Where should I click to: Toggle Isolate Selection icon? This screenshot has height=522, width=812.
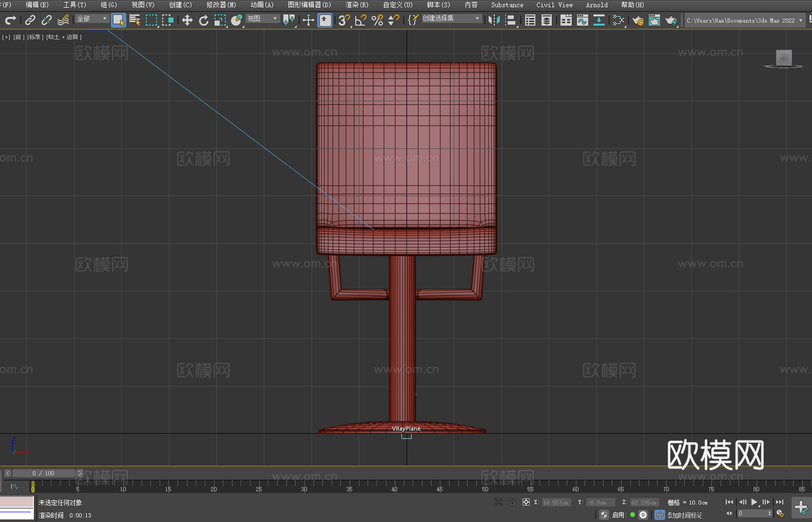498,502
